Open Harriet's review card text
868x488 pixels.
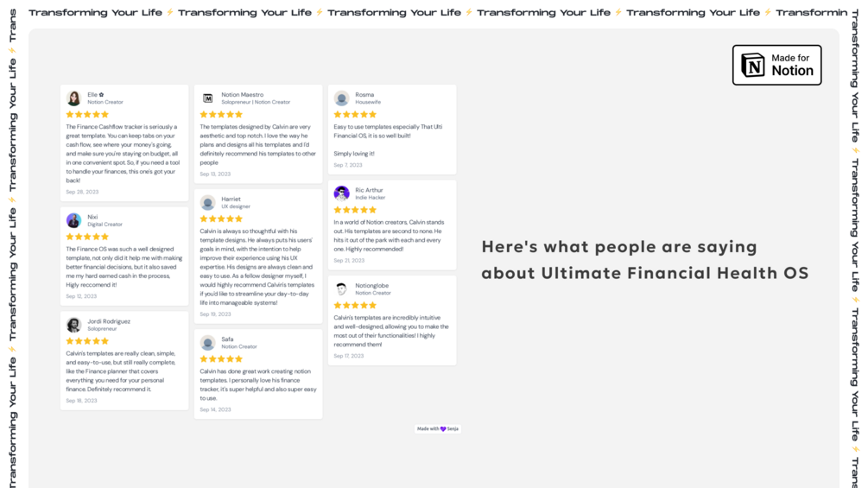tap(257, 267)
